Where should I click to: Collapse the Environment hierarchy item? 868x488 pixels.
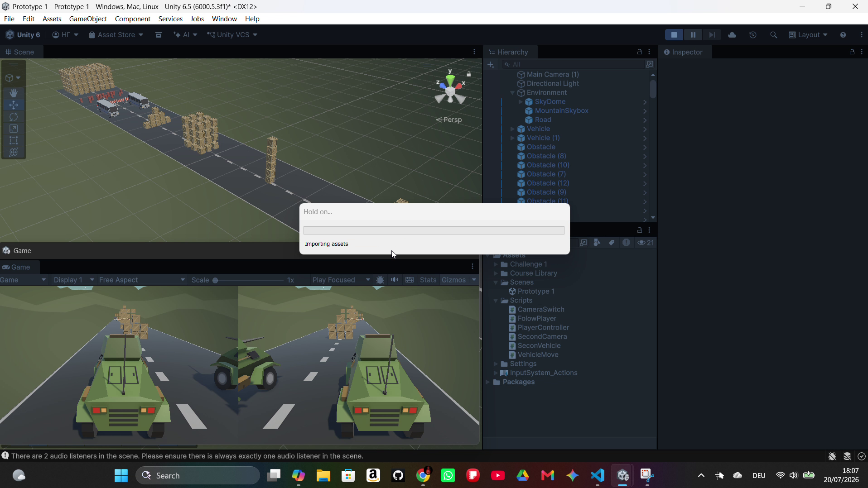(512, 93)
